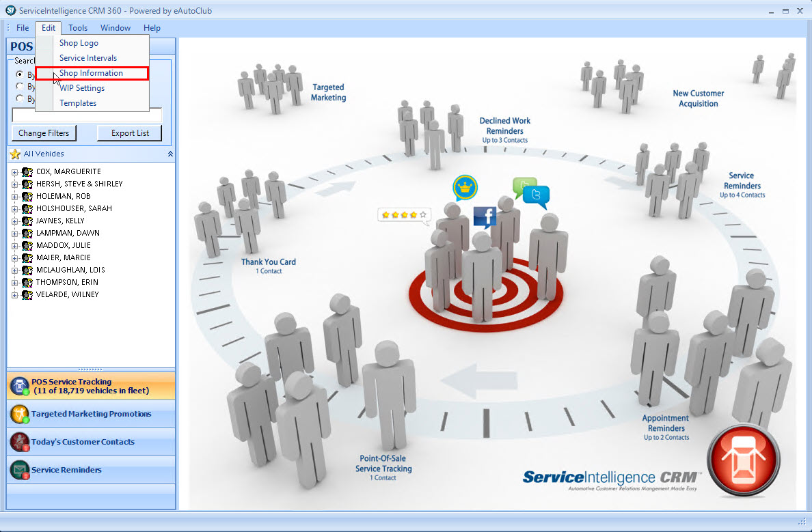Click the Service Reminders envelope icon
The image size is (812, 532).
[20, 470]
